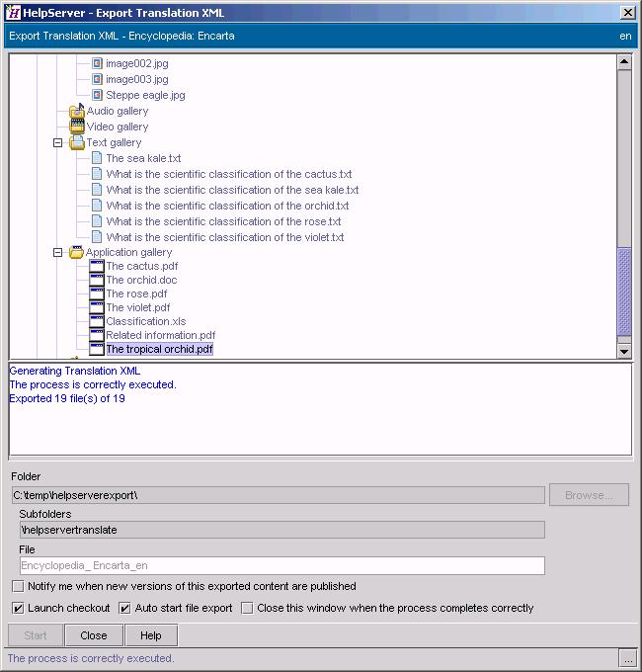Toggle the Auto start file export checkbox

(124, 608)
